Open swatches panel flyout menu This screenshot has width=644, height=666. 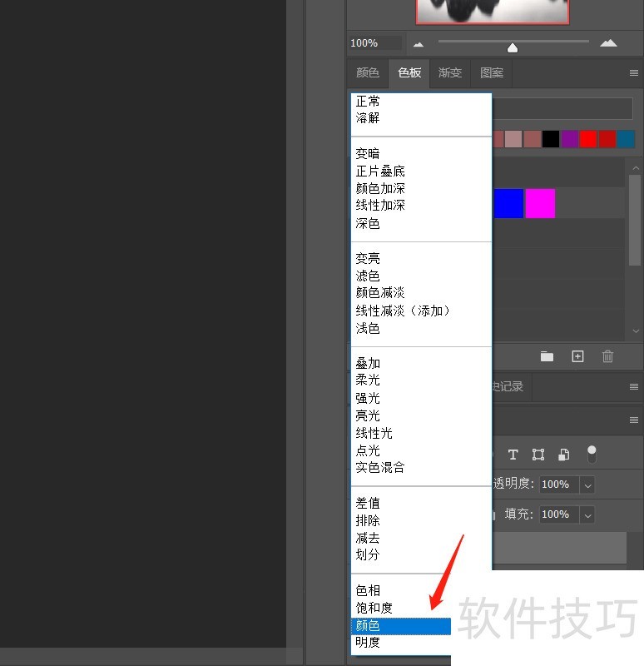pyautogui.click(x=634, y=72)
